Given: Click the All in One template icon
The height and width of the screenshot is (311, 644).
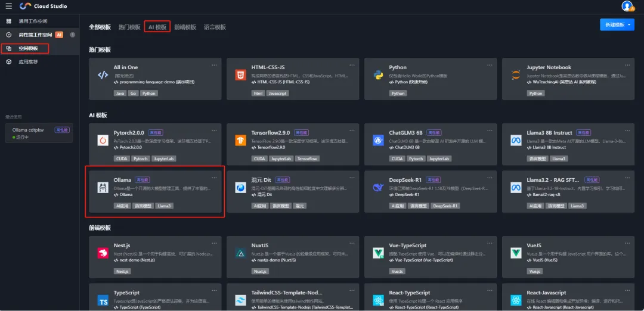Looking at the screenshot, I should [103, 74].
